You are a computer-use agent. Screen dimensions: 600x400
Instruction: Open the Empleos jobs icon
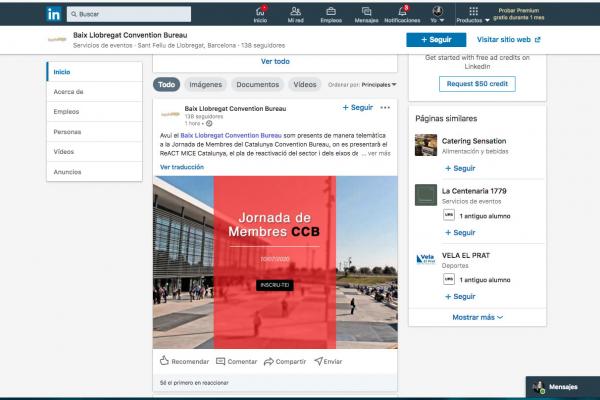330,11
